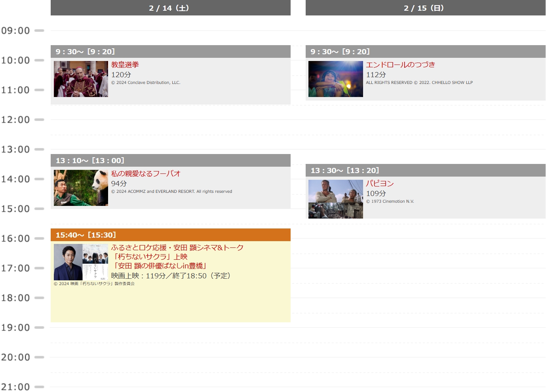Open the エンドロールのつづき title link
546x392 pixels.
click(x=400, y=65)
